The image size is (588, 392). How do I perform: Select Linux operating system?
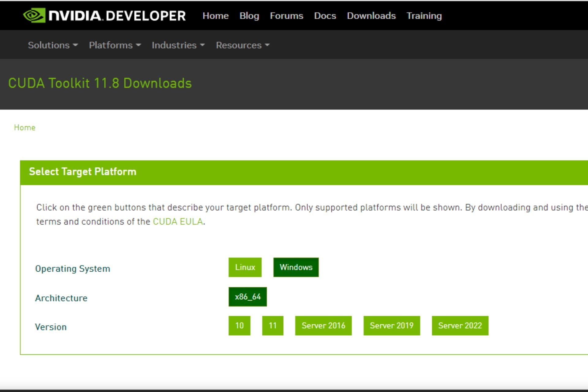coord(245,267)
